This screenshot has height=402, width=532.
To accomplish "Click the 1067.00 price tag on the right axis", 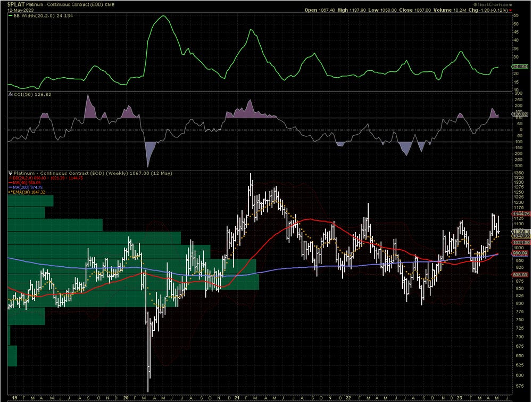I will pos(521,232).
